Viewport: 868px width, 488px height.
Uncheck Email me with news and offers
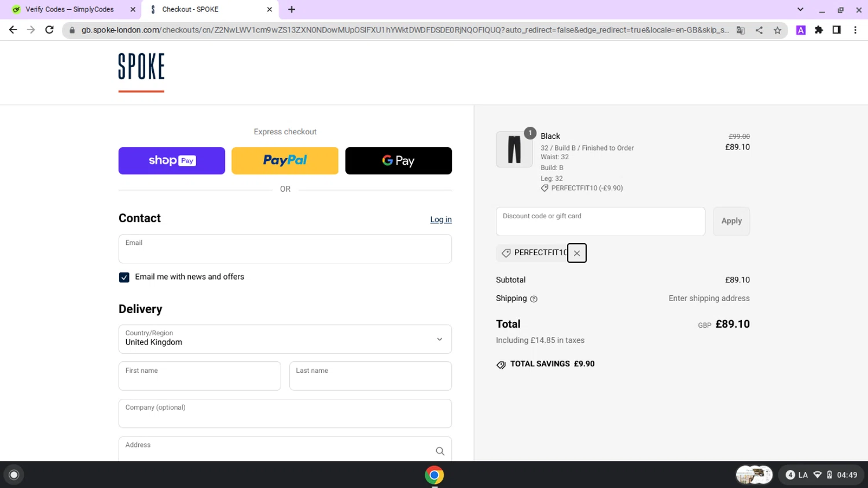coord(124,277)
